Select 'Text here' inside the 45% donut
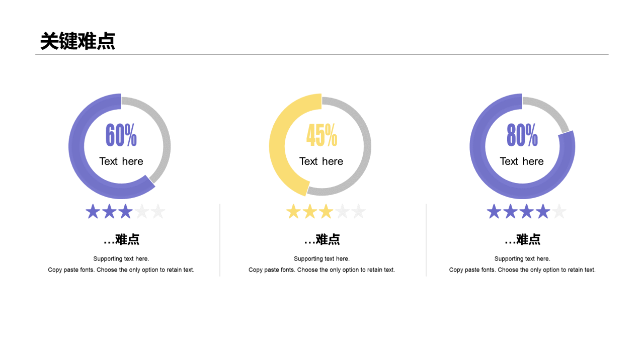This screenshot has width=644, height=362. 321,161
